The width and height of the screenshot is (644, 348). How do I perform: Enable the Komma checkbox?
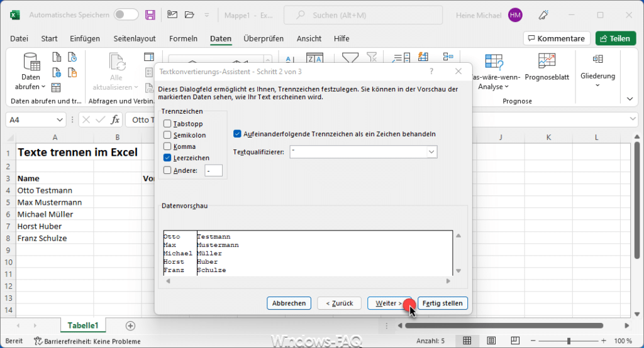point(167,146)
